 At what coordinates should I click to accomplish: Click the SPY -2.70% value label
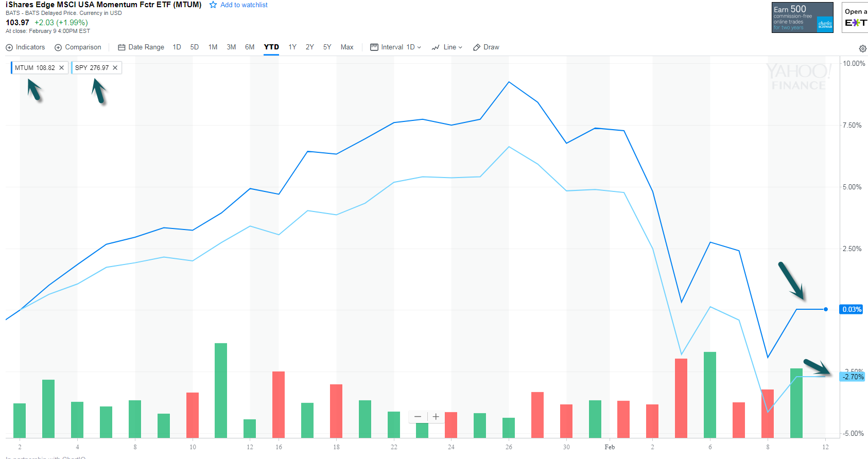(853, 377)
